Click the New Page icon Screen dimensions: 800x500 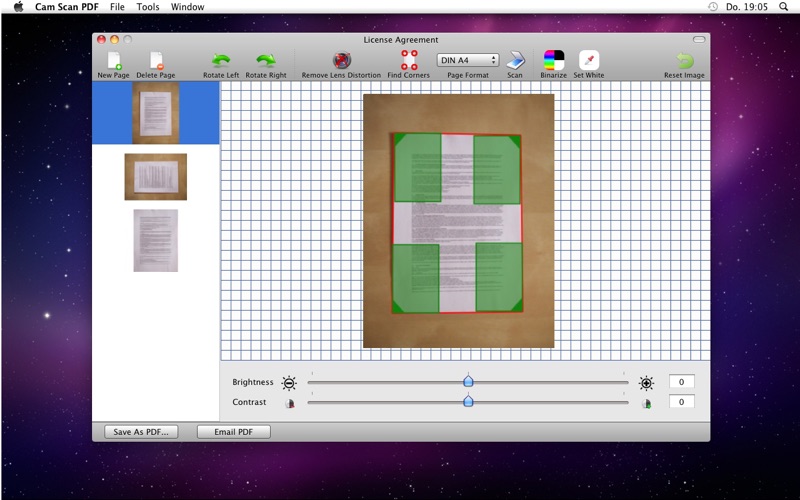point(114,61)
